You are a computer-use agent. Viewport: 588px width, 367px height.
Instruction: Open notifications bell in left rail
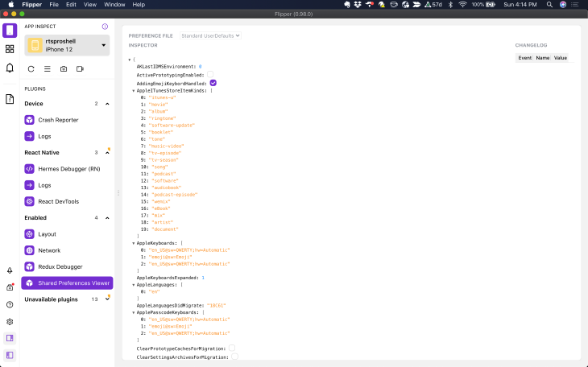[10, 68]
